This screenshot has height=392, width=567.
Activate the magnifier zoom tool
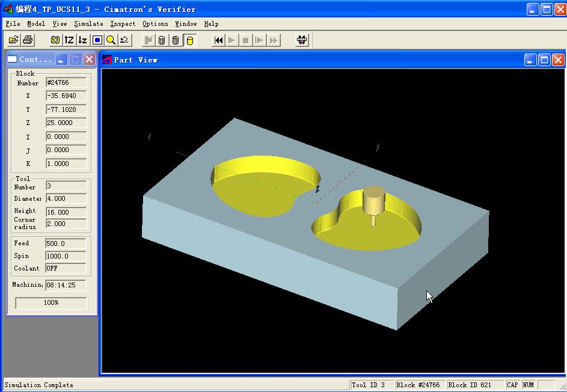[x=111, y=40]
